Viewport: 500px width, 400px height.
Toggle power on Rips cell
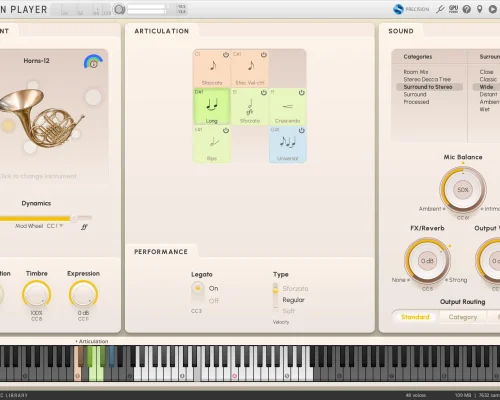click(226, 130)
